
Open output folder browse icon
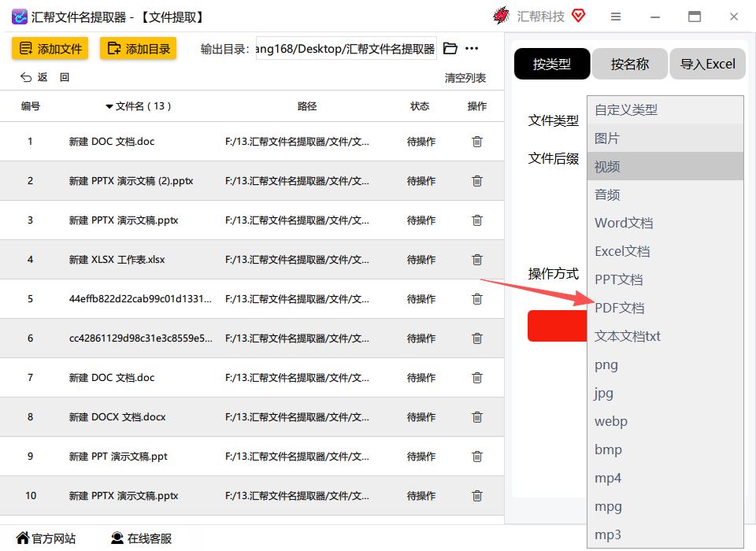pos(450,48)
